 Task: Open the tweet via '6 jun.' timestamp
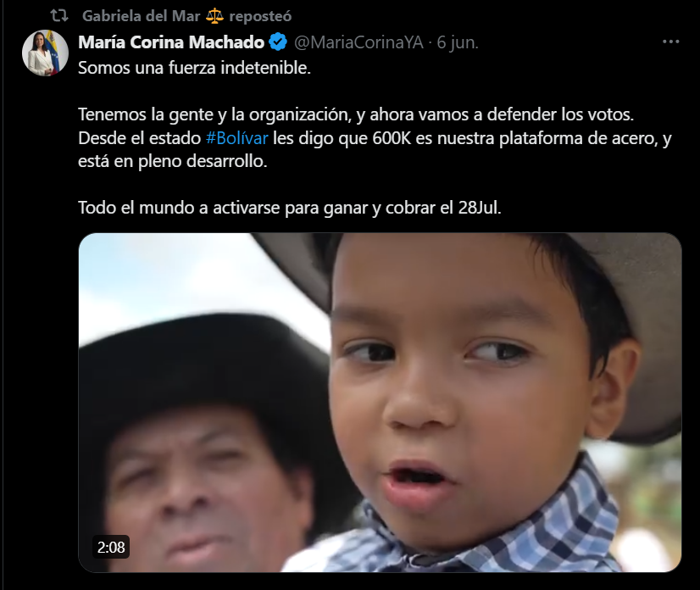(458, 42)
